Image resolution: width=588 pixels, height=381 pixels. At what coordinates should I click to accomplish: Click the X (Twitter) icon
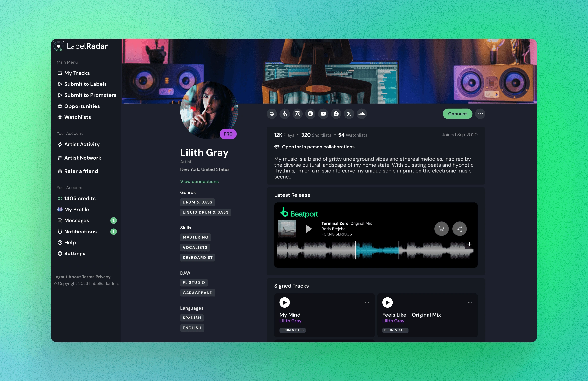click(x=349, y=114)
